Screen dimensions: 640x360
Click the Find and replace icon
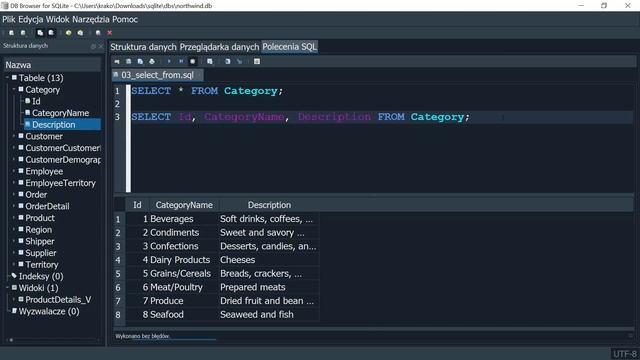coord(240,62)
